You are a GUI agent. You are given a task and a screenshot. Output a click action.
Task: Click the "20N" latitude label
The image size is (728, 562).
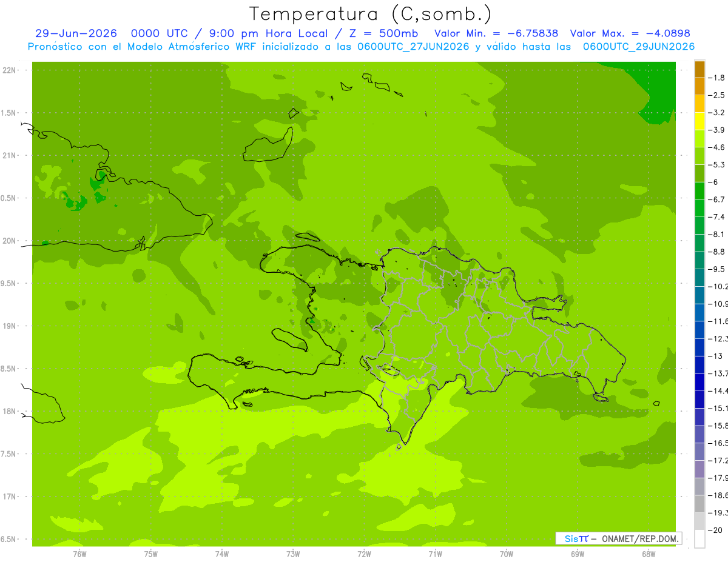coord(10,241)
